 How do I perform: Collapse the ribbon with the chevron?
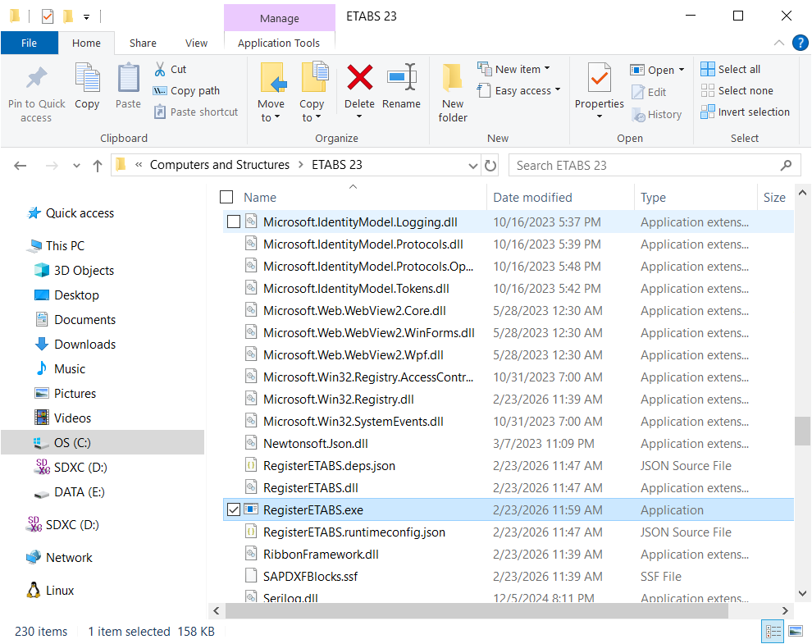coord(778,43)
